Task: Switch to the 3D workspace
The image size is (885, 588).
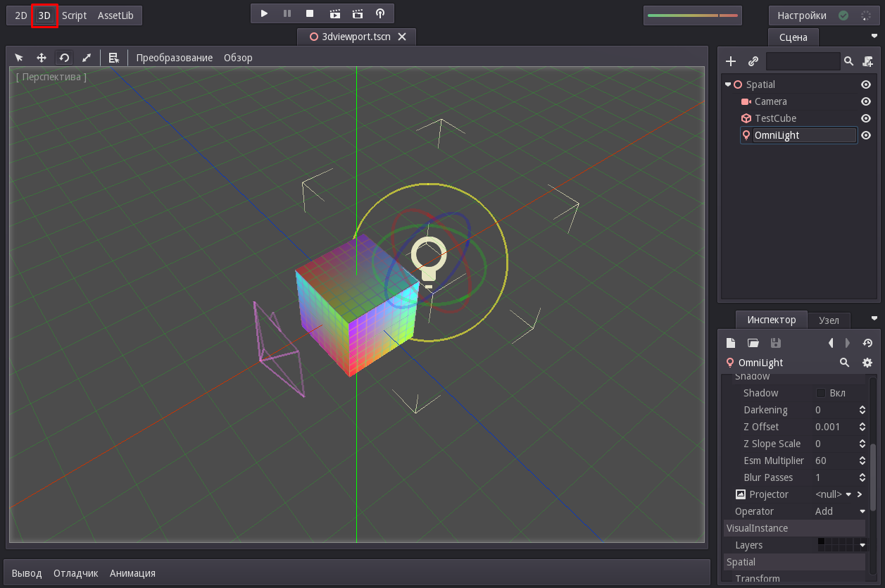Action: (x=45, y=15)
